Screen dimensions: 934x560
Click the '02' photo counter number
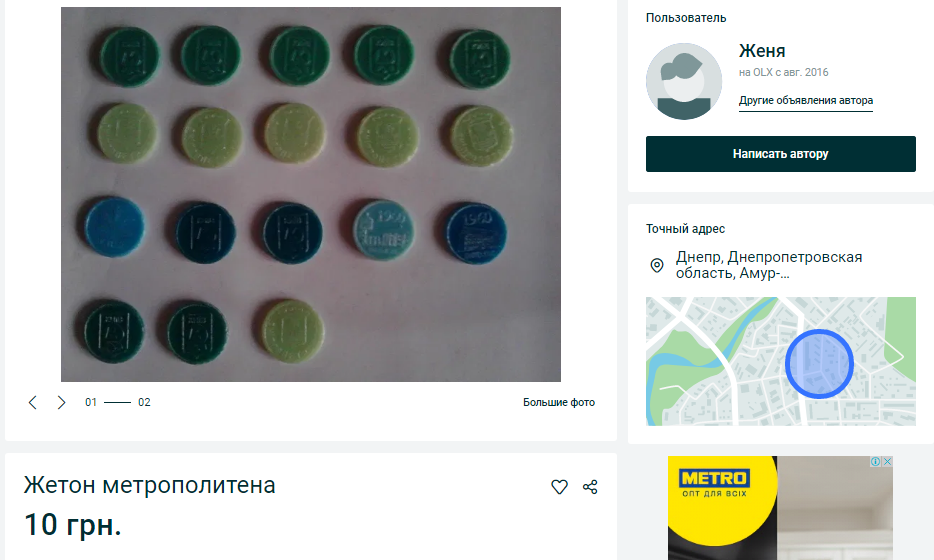click(x=144, y=403)
